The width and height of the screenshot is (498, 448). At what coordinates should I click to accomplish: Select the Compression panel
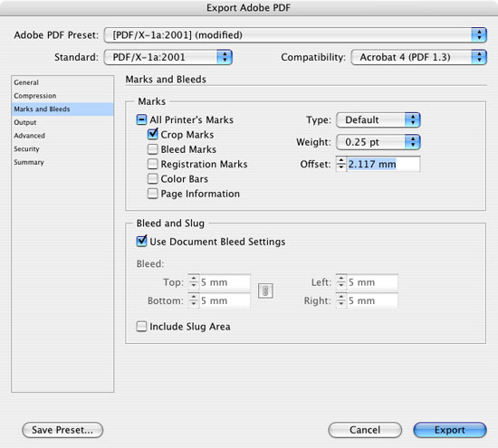coord(62,96)
